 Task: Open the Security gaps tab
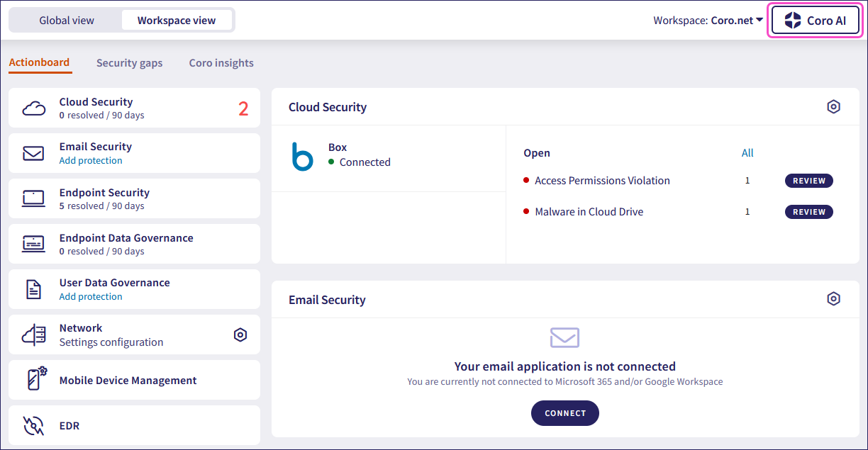tap(129, 63)
